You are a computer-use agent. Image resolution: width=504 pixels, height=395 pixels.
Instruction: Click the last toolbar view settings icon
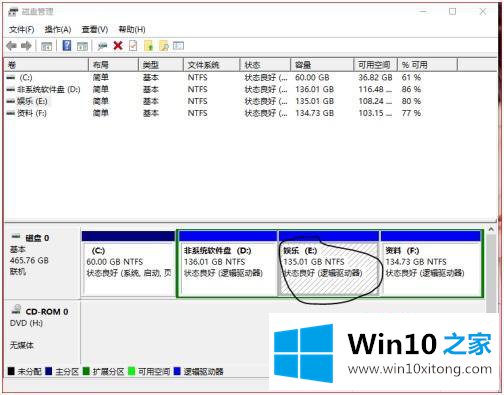[x=178, y=46]
